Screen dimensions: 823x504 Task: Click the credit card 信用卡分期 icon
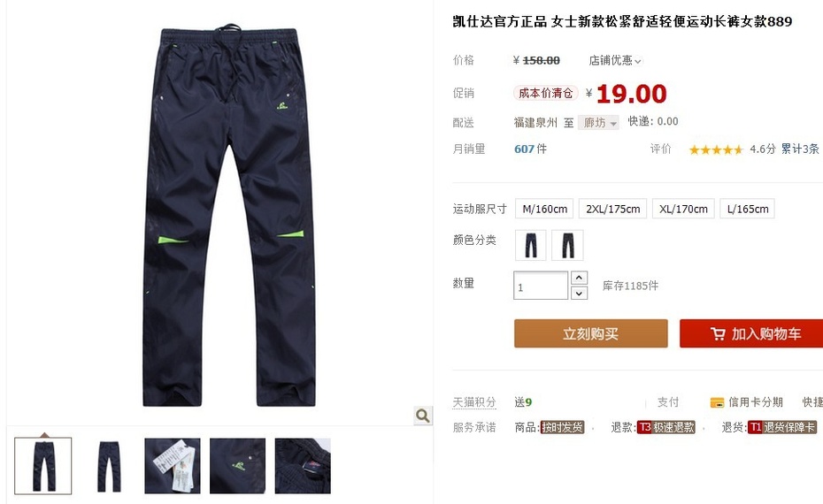click(x=717, y=403)
